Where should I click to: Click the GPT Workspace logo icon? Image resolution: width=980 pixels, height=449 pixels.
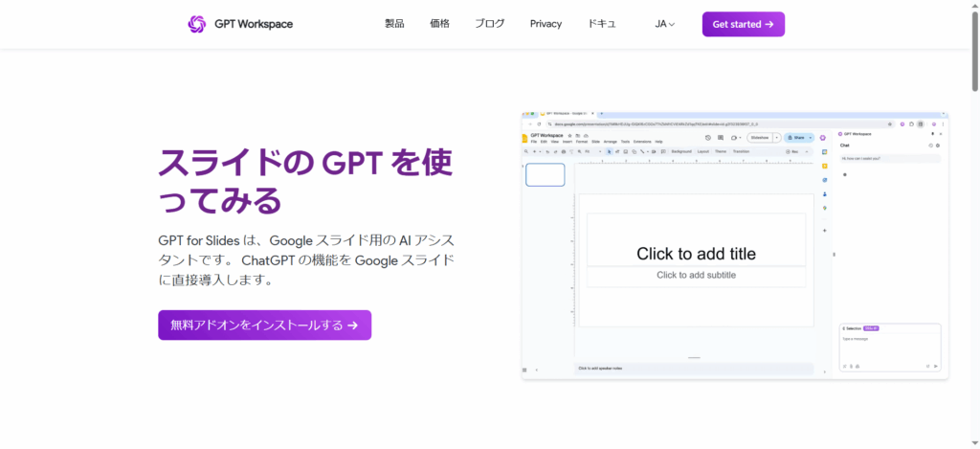coord(197,24)
